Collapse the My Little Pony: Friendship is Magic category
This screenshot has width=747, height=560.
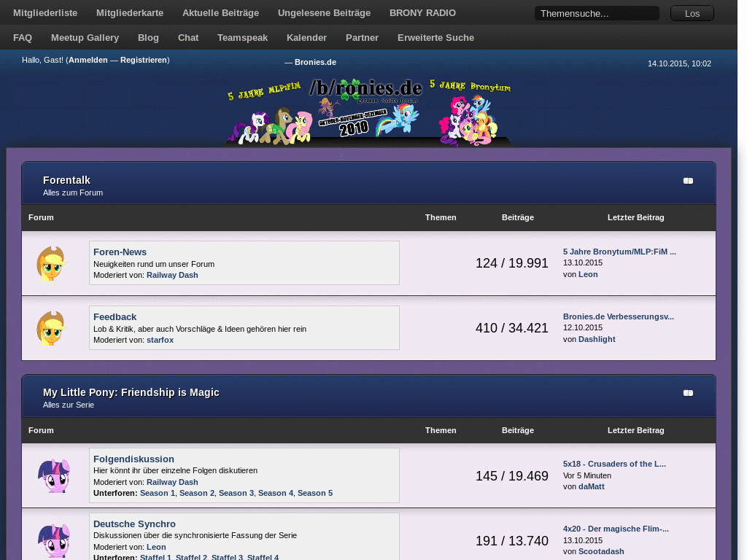688,393
